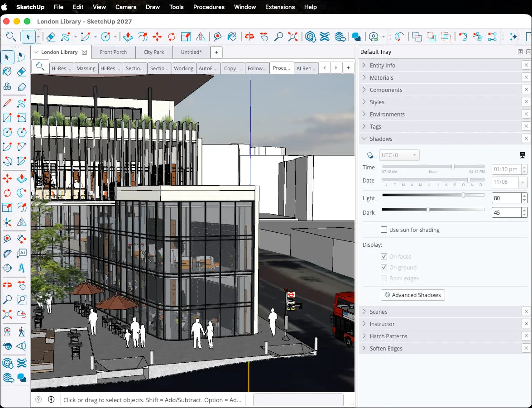Screen dimensions: 532x408
Task: Open Extension Warehouse from top toolbar
Action: click(325, 37)
